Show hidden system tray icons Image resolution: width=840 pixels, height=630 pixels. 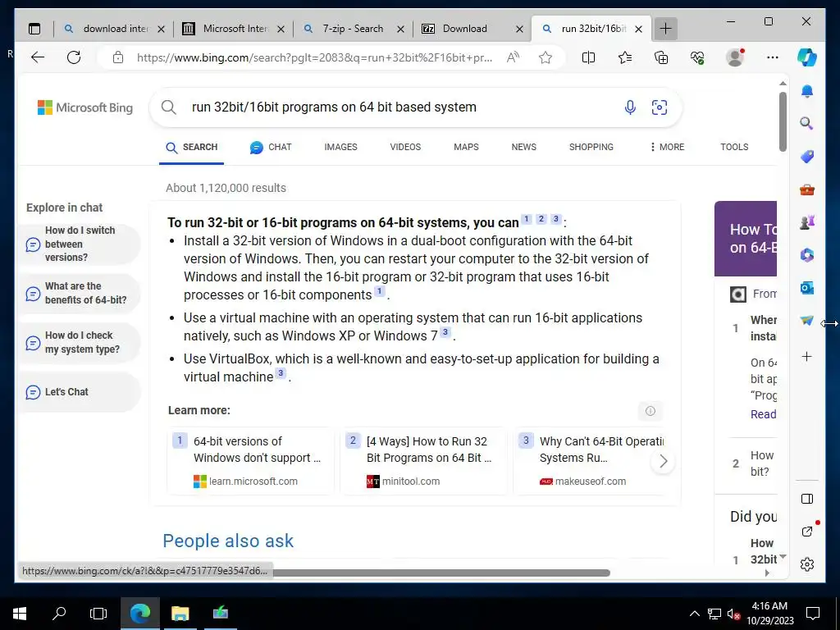(694, 614)
